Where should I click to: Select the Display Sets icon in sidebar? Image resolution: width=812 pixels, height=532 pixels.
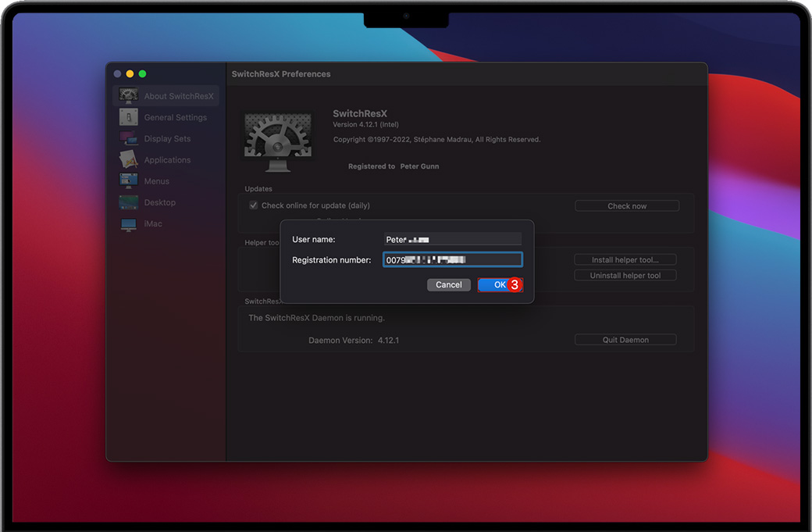pos(128,138)
